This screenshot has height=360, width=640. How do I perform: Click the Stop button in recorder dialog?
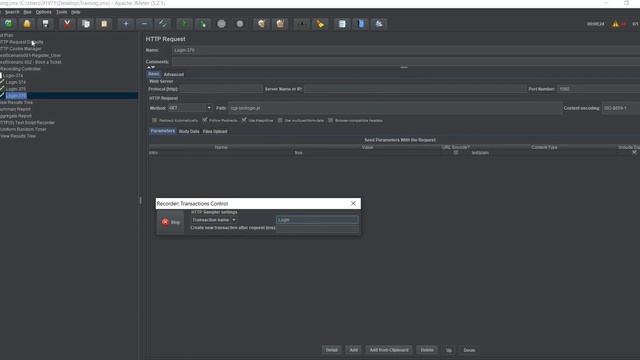171,222
